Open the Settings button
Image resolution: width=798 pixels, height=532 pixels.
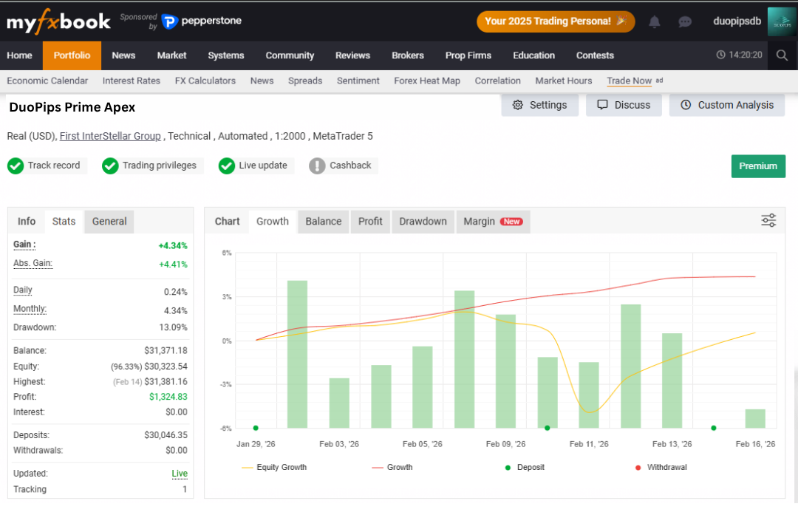point(540,105)
